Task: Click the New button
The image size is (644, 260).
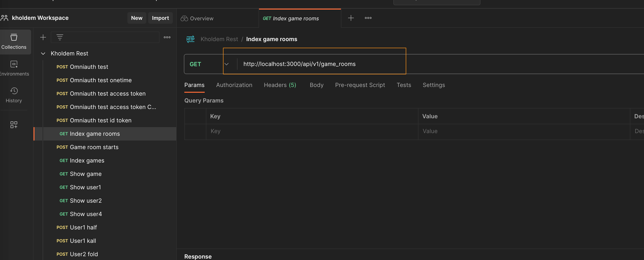Action: coord(136,18)
